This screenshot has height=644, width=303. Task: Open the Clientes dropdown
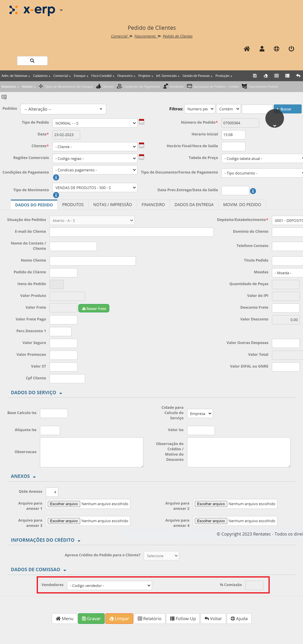pos(95,147)
